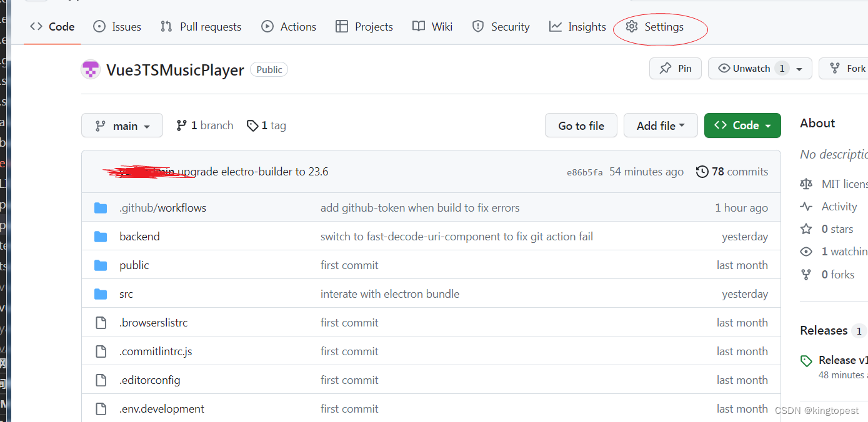Open commit 'interate with electron bundle'
This screenshot has width=868, height=422.
tap(390, 294)
